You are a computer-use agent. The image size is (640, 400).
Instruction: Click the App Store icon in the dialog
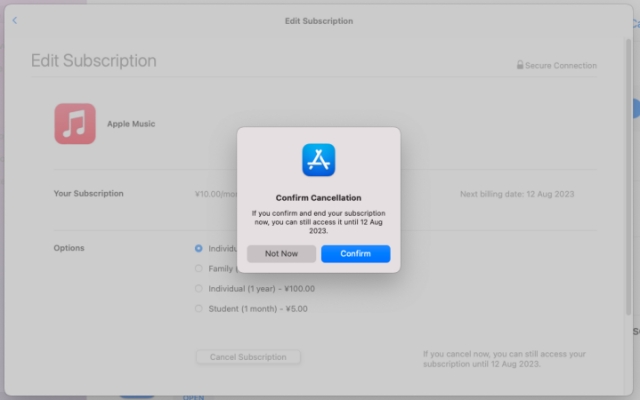click(x=318, y=160)
